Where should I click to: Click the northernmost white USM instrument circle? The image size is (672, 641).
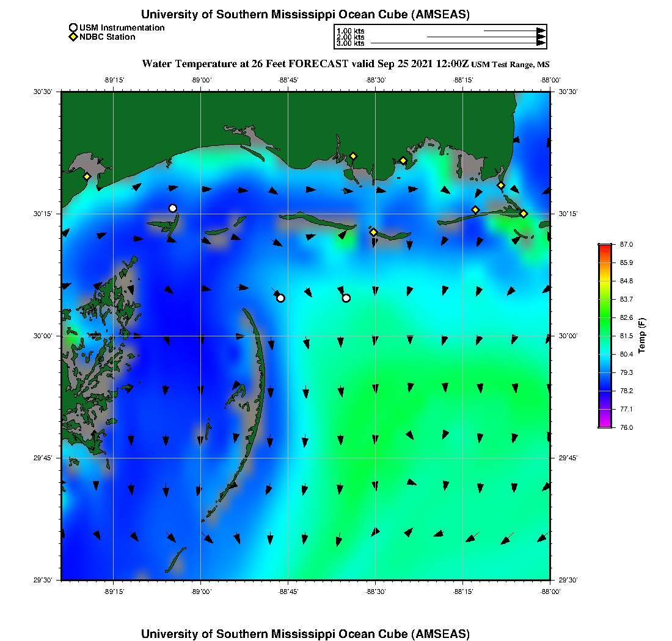pos(173,208)
